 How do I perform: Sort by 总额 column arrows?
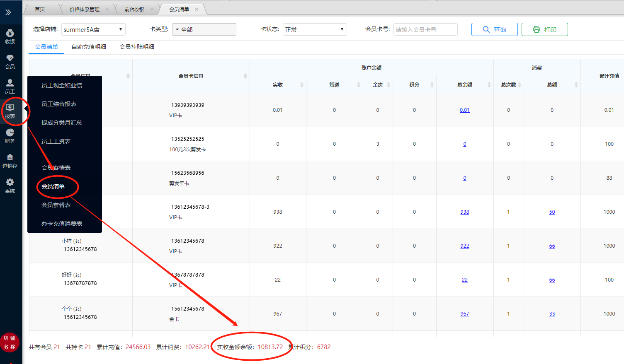click(576, 84)
